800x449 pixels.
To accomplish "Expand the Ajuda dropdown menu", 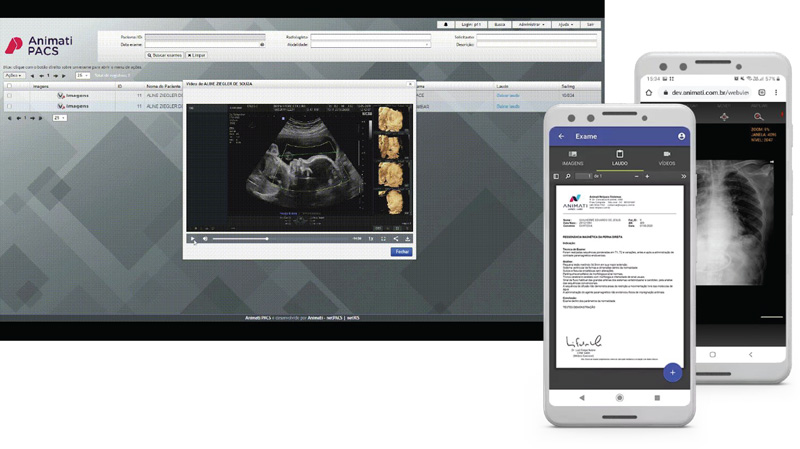I will pyautogui.click(x=565, y=24).
